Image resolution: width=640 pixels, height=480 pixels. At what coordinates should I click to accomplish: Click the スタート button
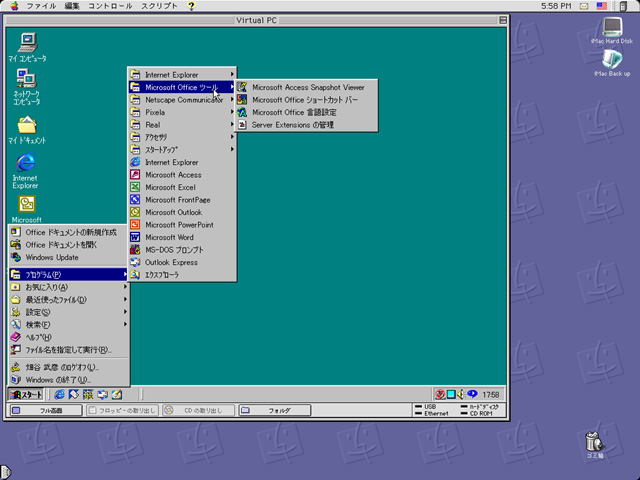coord(26,395)
